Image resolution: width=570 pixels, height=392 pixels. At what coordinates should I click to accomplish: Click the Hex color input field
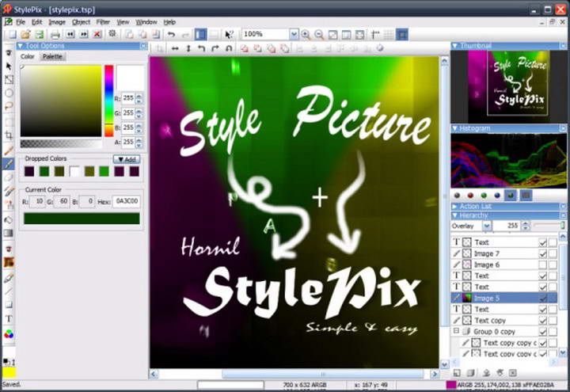pyautogui.click(x=127, y=201)
